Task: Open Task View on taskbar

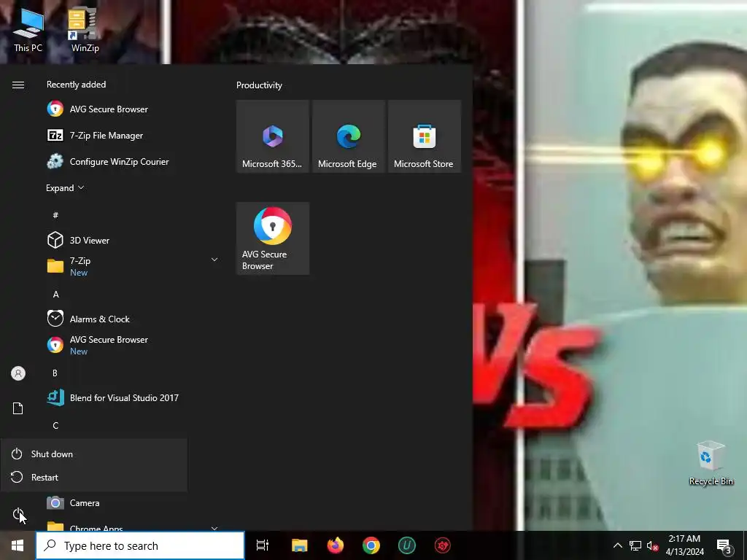Action: pos(263,545)
